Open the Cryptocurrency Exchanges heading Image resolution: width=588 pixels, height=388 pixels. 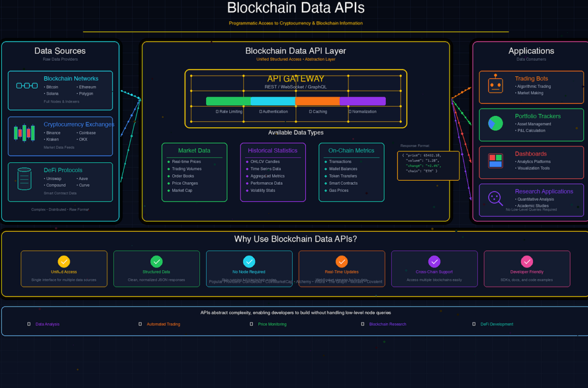pyautogui.click(x=79, y=124)
